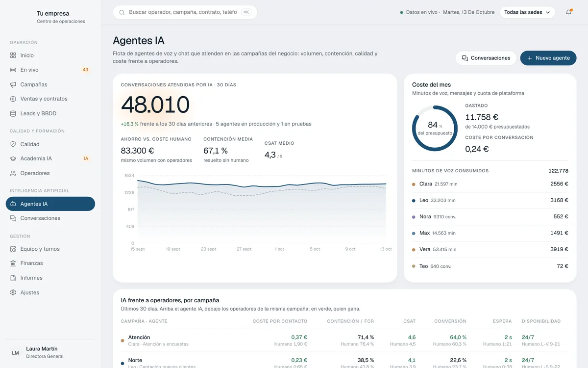The image size is (588, 368).
Task: Click the Campañas megaphone icon
Action: 13,84
